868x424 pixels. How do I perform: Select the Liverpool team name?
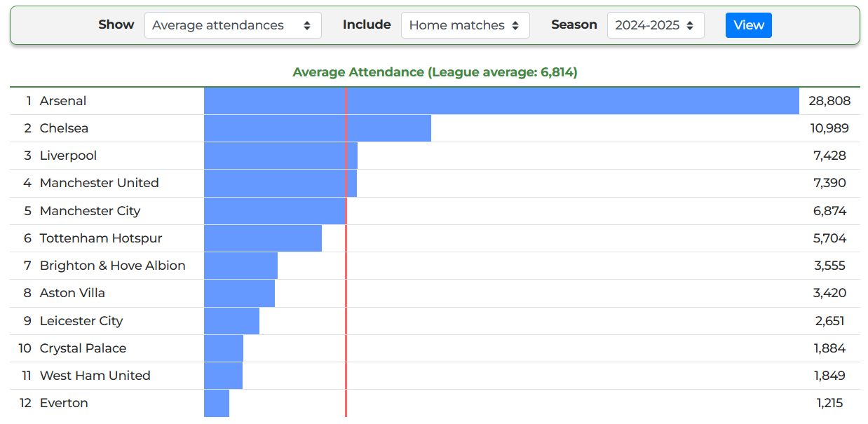(x=68, y=156)
